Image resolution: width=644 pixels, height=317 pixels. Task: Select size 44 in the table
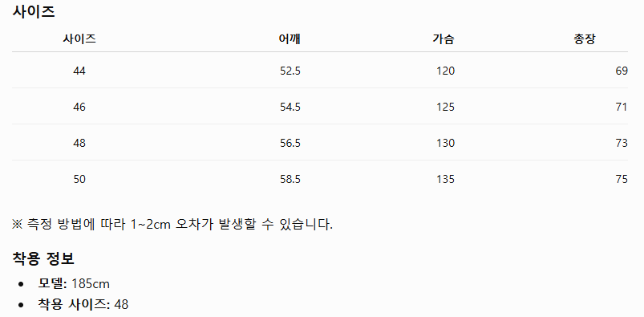click(79, 71)
